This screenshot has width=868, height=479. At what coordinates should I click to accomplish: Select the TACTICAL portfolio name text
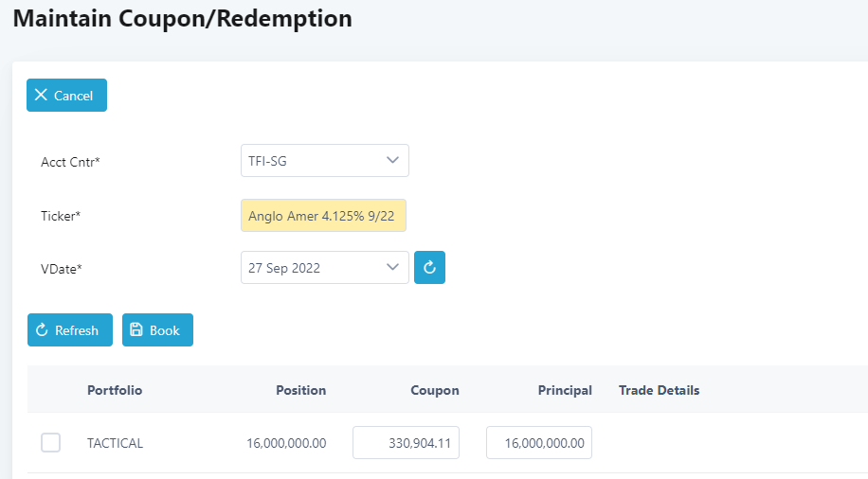pyautogui.click(x=115, y=443)
